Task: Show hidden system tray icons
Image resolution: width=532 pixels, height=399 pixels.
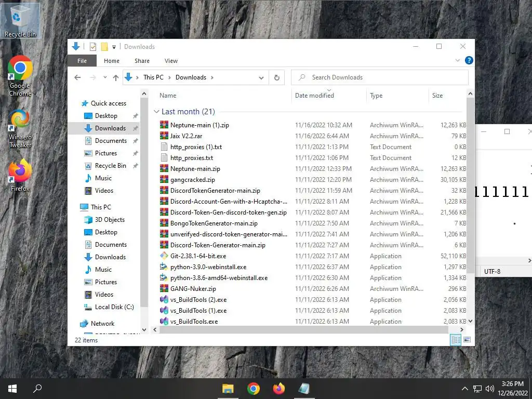Action: point(465,389)
